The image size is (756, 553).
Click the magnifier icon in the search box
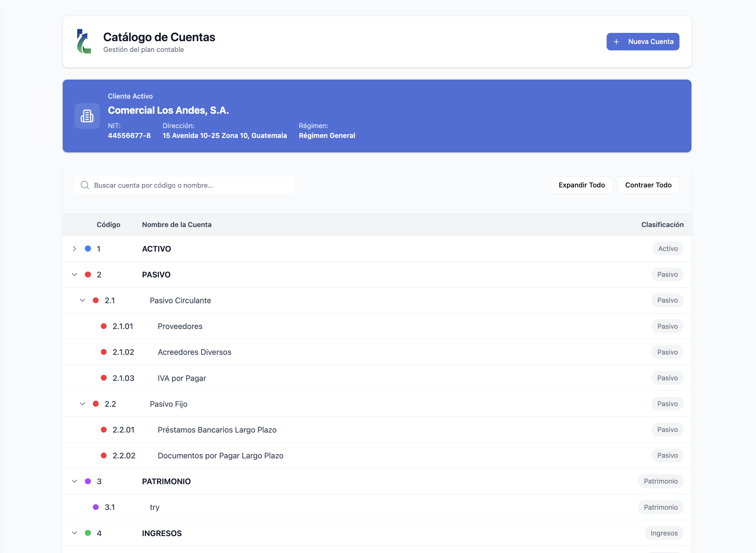coord(85,185)
